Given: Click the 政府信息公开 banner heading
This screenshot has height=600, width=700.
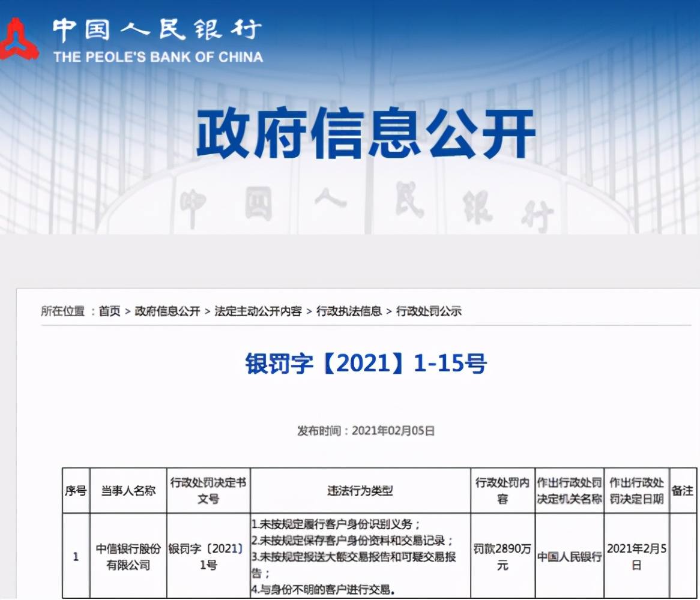Looking at the screenshot, I should (366, 133).
